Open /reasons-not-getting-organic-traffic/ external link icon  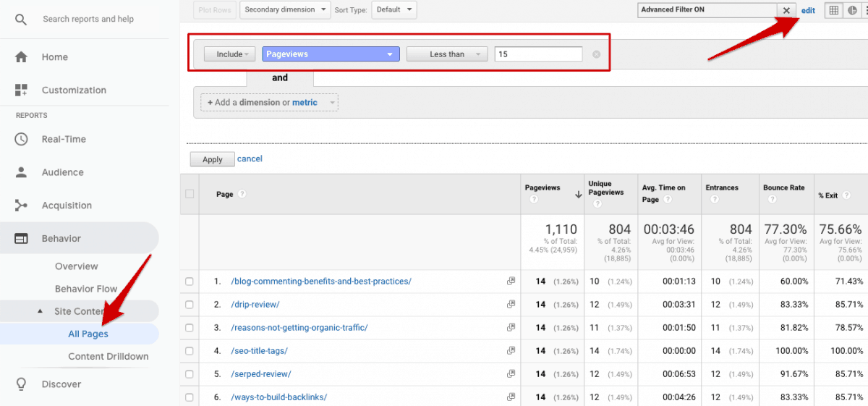pyautogui.click(x=511, y=328)
